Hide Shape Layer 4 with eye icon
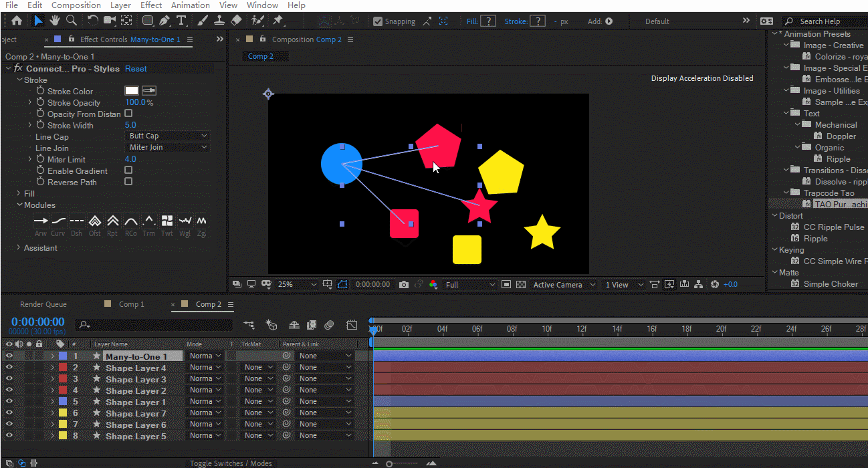This screenshot has width=868, height=468. [x=9, y=368]
